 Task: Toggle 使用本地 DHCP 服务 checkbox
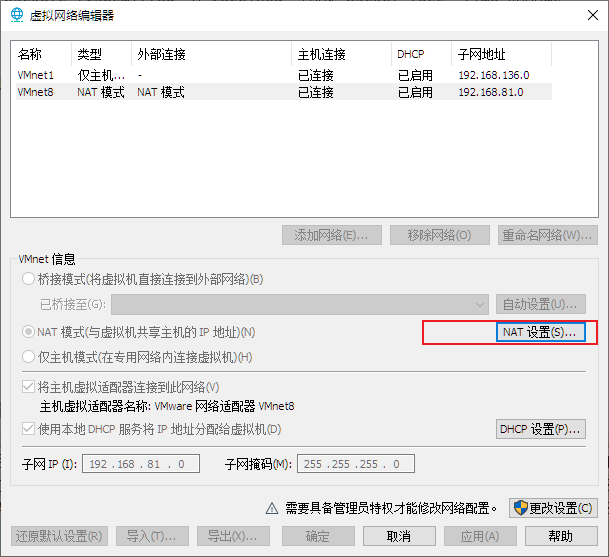pos(28,429)
